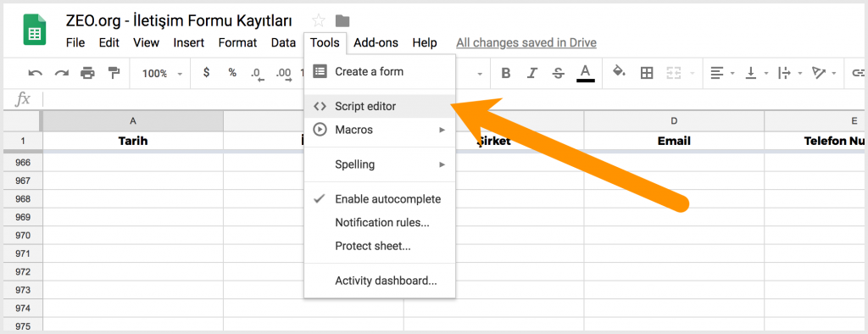Toggle bold formatting button
868x334 pixels.
click(x=505, y=73)
